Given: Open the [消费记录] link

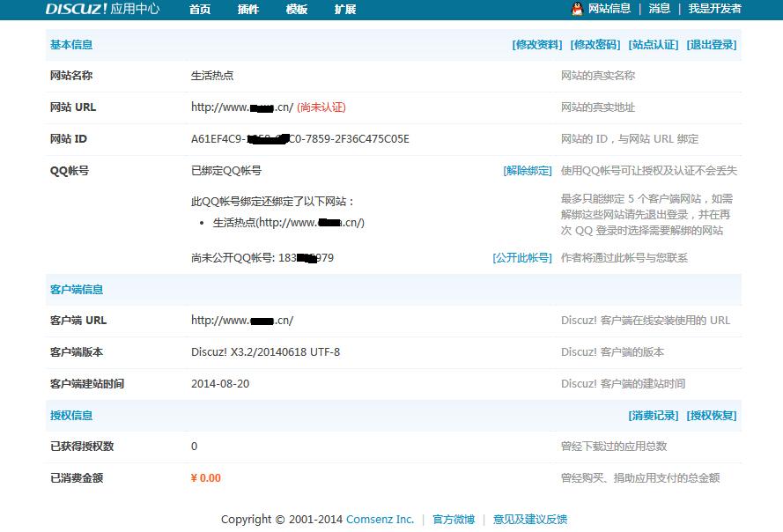Looking at the screenshot, I should [654, 416].
